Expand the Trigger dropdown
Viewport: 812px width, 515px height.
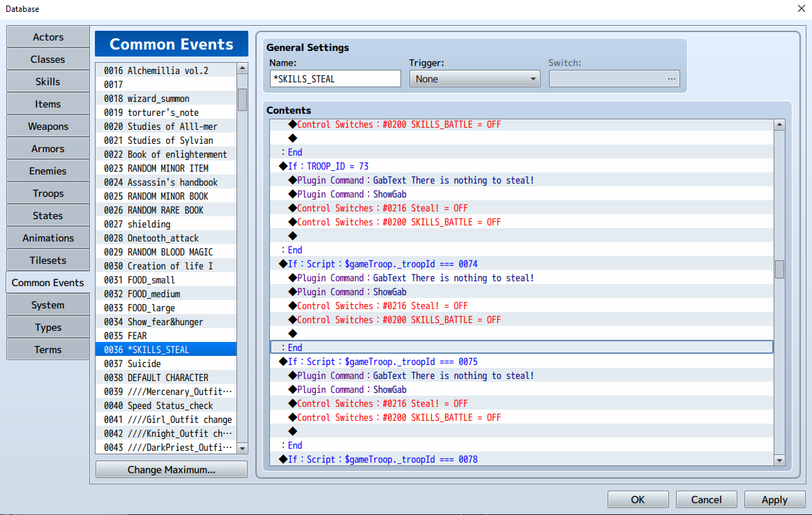474,79
